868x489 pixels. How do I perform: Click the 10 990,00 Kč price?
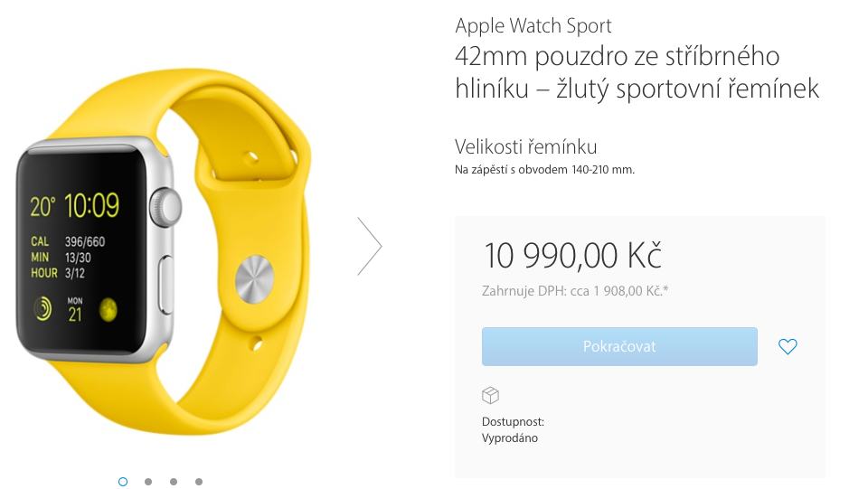[x=573, y=256]
